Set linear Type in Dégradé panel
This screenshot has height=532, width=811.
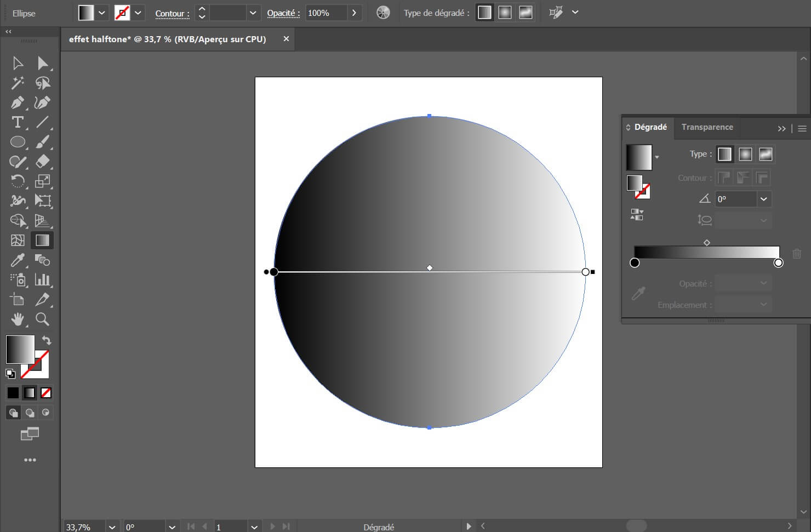click(724, 155)
